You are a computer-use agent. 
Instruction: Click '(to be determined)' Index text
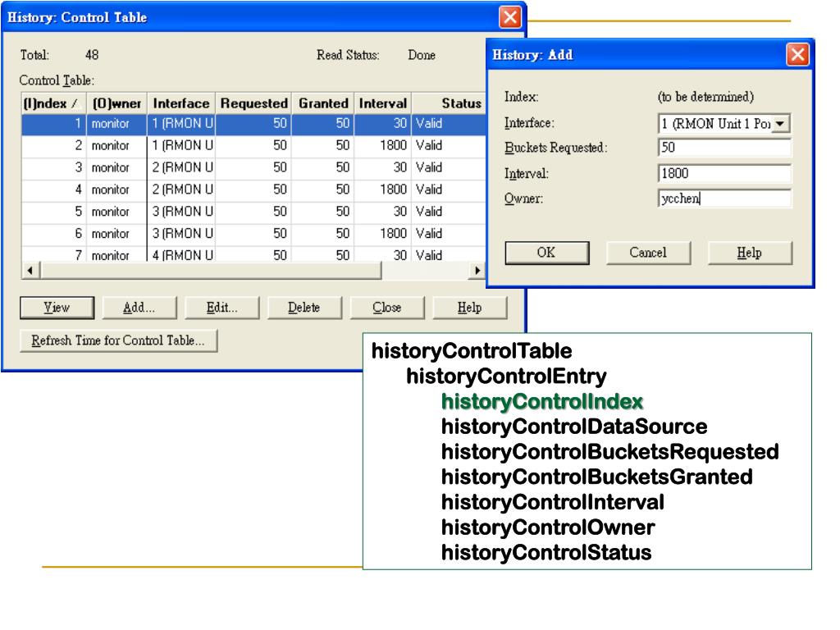tap(705, 97)
